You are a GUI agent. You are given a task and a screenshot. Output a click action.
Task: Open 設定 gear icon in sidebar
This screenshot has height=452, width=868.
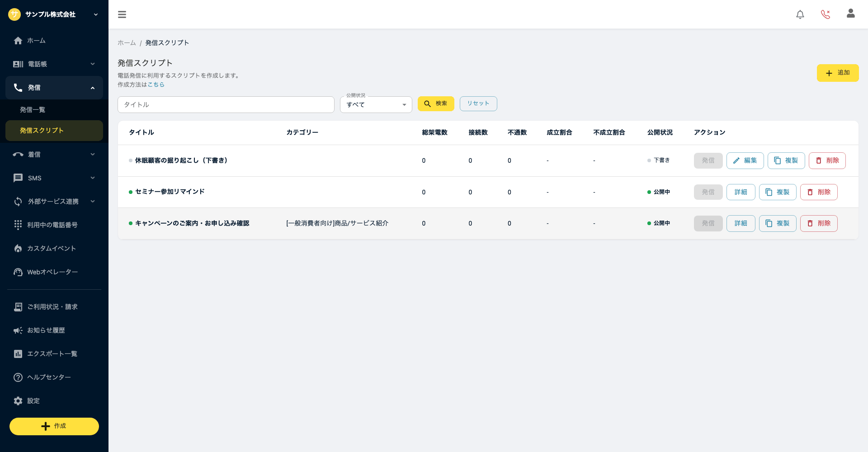tap(18, 401)
